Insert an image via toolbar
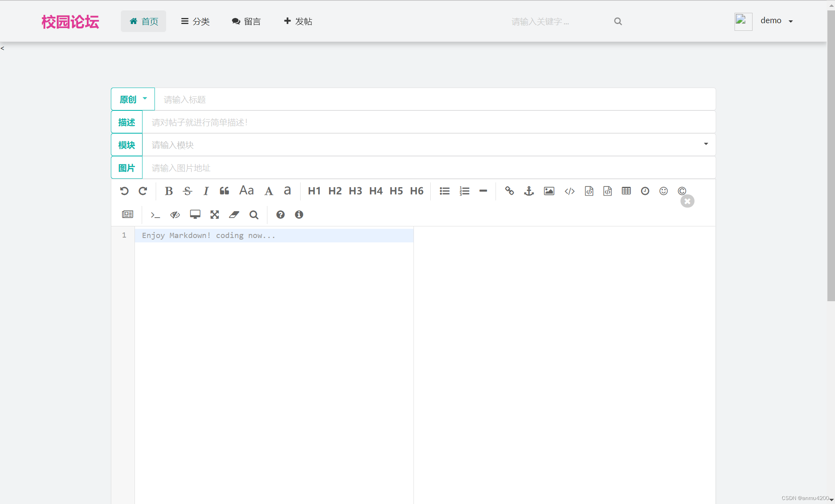Viewport: 835px width, 504px height. 549,191
